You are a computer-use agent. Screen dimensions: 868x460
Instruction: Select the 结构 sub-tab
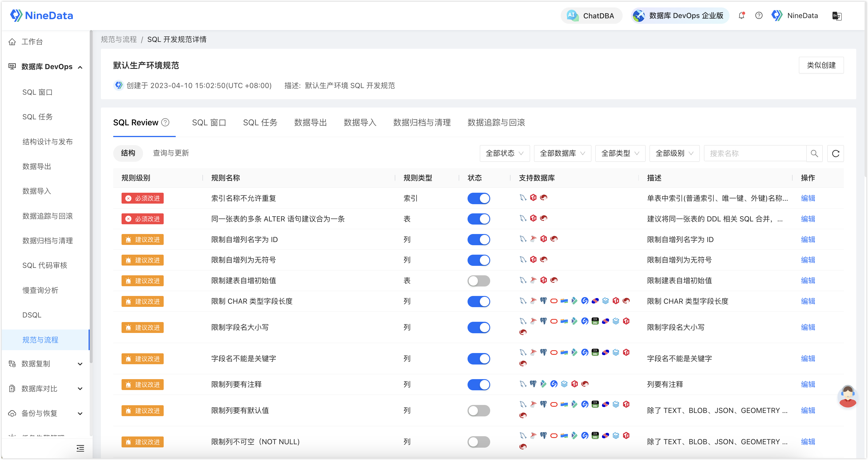[x=128, y=153]
